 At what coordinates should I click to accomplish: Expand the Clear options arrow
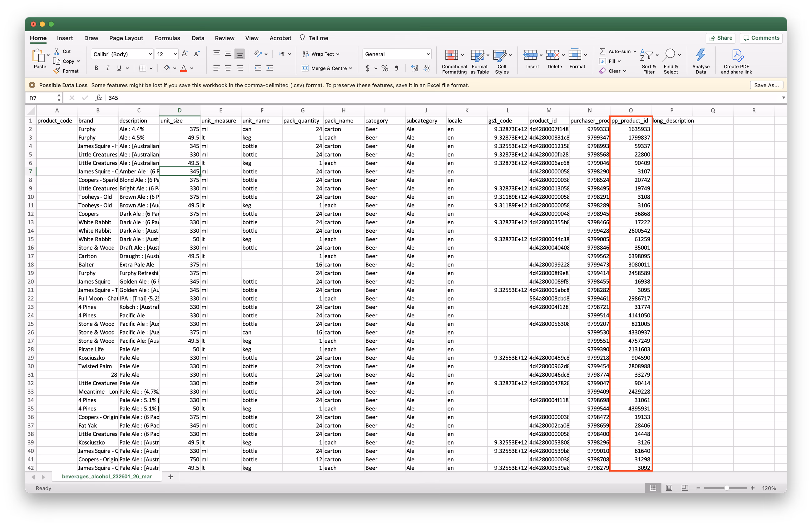pyautogui.click(x=625, y=71)
